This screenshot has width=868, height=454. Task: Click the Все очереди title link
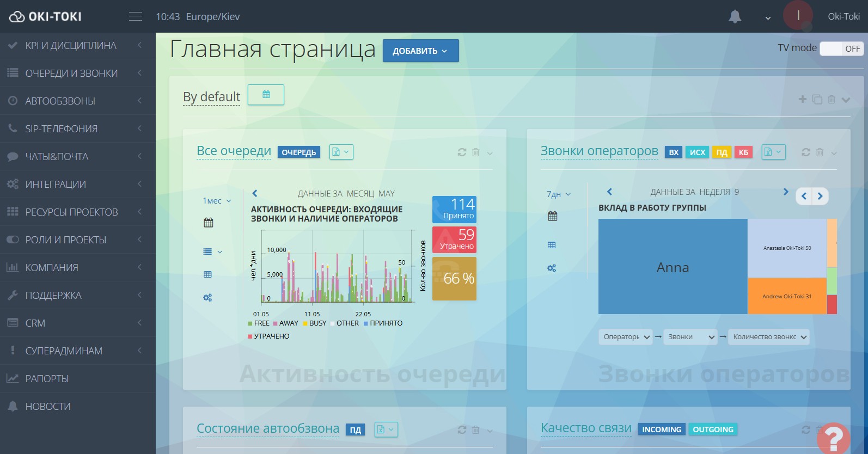pyautogui.click(x=234, y=151)
